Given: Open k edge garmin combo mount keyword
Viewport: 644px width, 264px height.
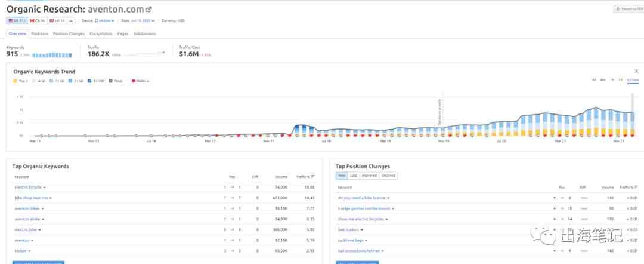Looking at the screenshot, I should tap(364, 208).
